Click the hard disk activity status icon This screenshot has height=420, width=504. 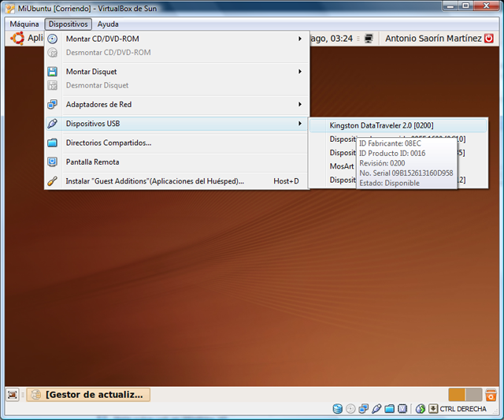[338, 409]
